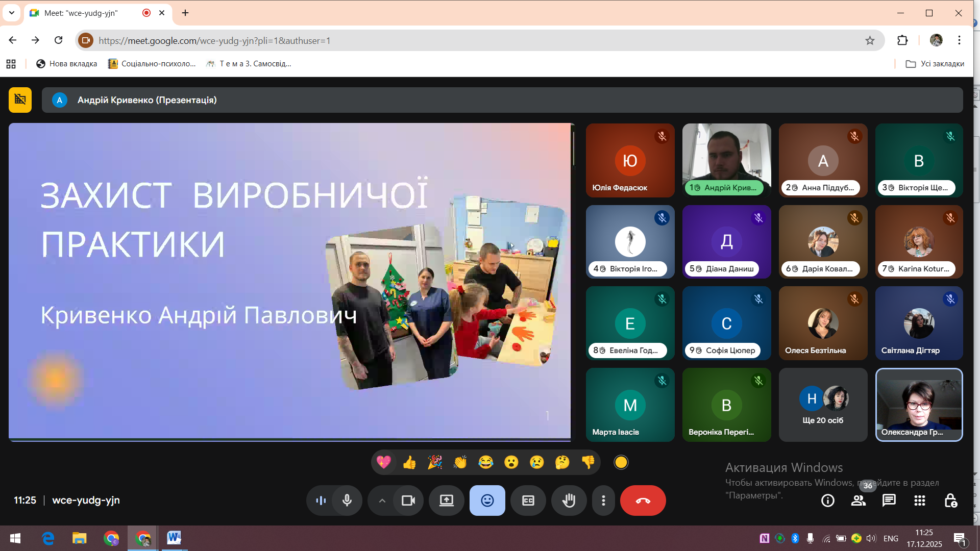Expand video settings chevron arrow
Image resolution: width=980 pixels, height=551 pixels.
pos(382,500)
